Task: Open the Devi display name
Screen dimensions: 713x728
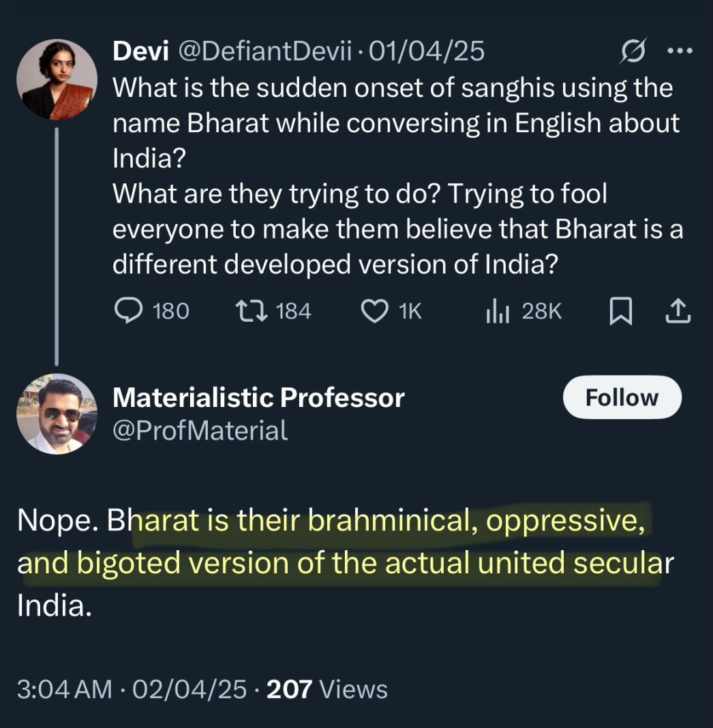Action: tap(140, 52)
